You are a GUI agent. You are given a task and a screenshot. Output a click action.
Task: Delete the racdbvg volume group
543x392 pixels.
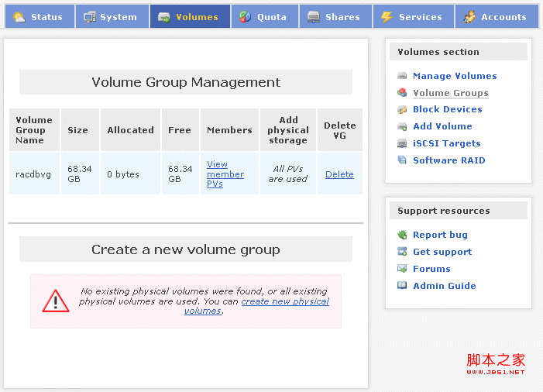tap(339, 174)
